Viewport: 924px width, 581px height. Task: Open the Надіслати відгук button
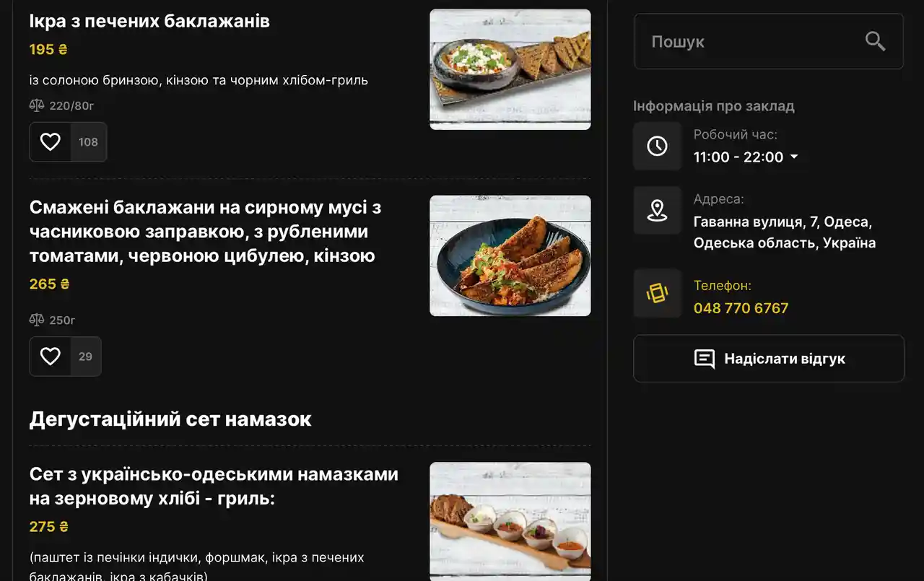pos(769,359)
